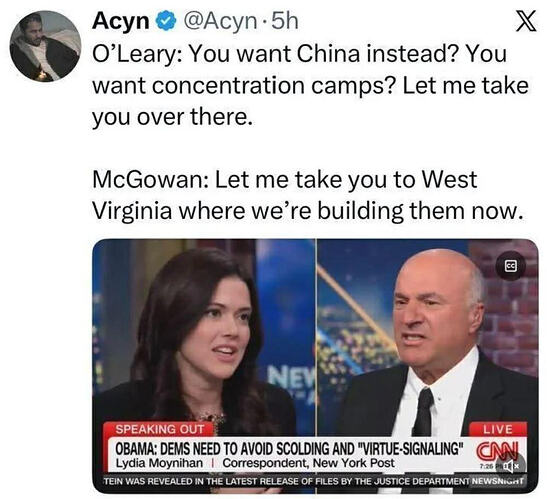Click the scrolling Justice Department news ticker
547x499 pixels.
[x=286, y=482]
